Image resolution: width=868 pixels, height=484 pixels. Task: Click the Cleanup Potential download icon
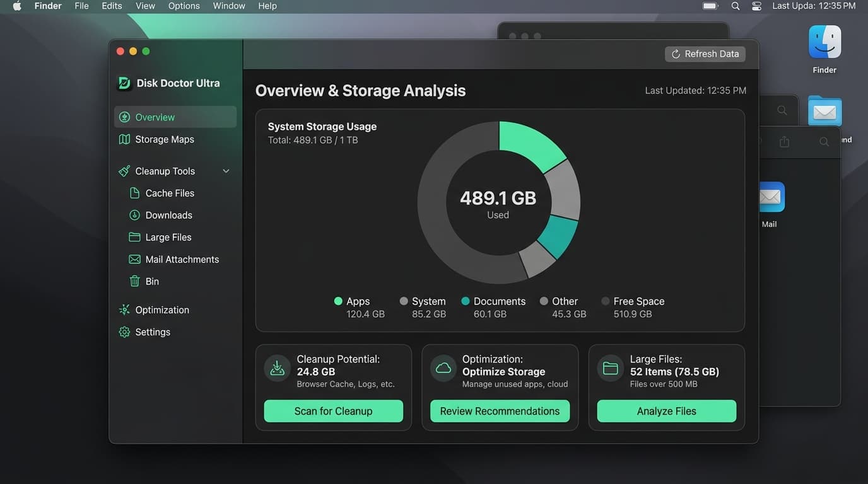pos(277,369)
